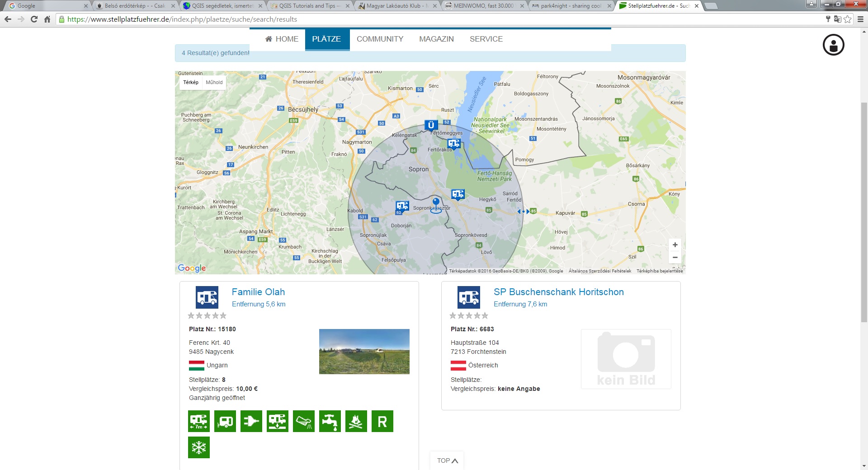The image size is (868, 470).
Task: Open the user profile circle icon
Action: [833, 45]
